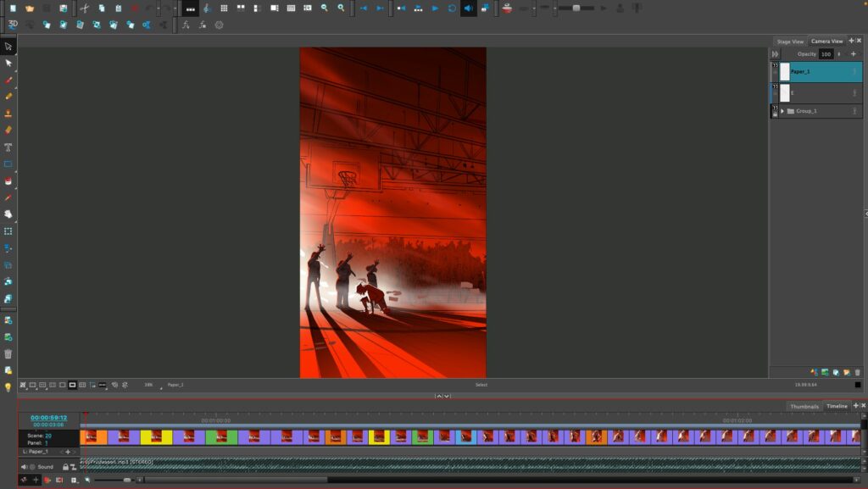Click the first fx function icon
This screenshot has height=489, width=868.
pyautogui.click(x=186, y=25)
